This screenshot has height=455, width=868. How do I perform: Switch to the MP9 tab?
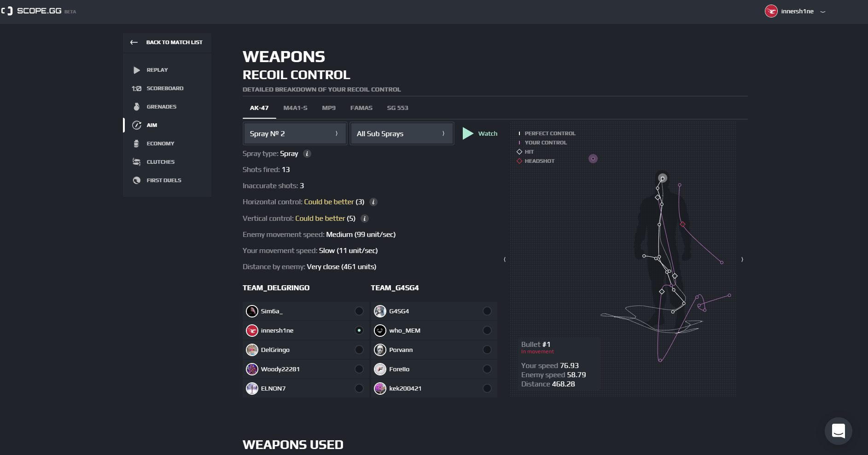(x=329, y=108)
